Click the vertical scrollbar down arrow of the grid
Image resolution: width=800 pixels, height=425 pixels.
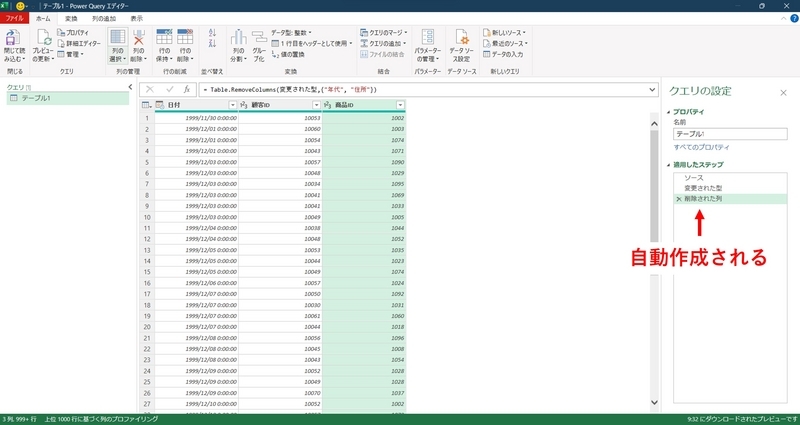point(655,403)
